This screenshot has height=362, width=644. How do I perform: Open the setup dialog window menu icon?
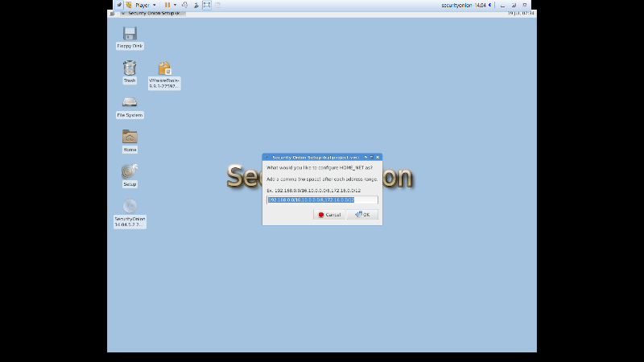[x=266, y=157]
